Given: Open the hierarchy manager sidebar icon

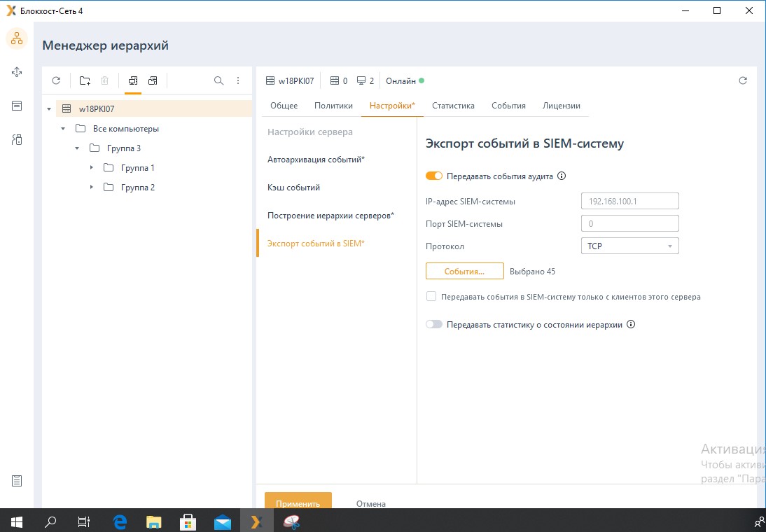Looking at the screenshot, I should [x=17, y=38].
